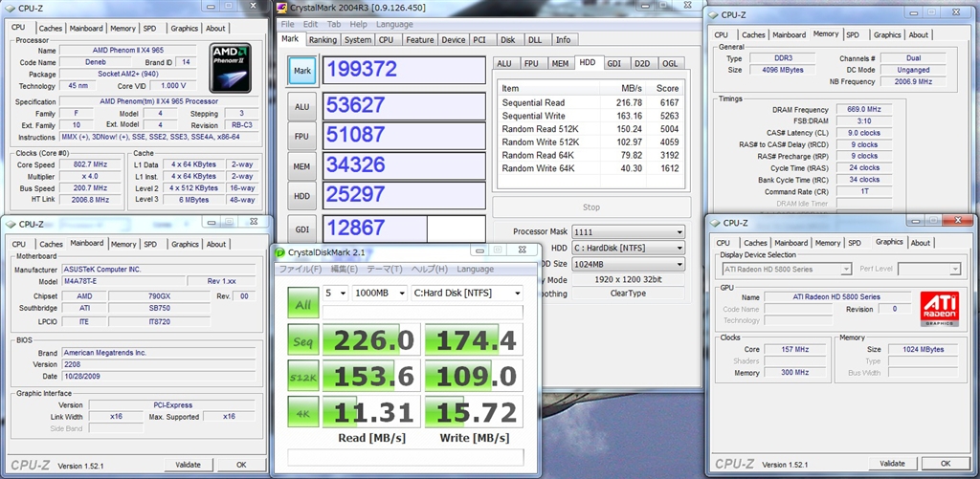
Task: Click the Mark button in CrystalMark
Action: pyautogui.click(x=301, y=71)
